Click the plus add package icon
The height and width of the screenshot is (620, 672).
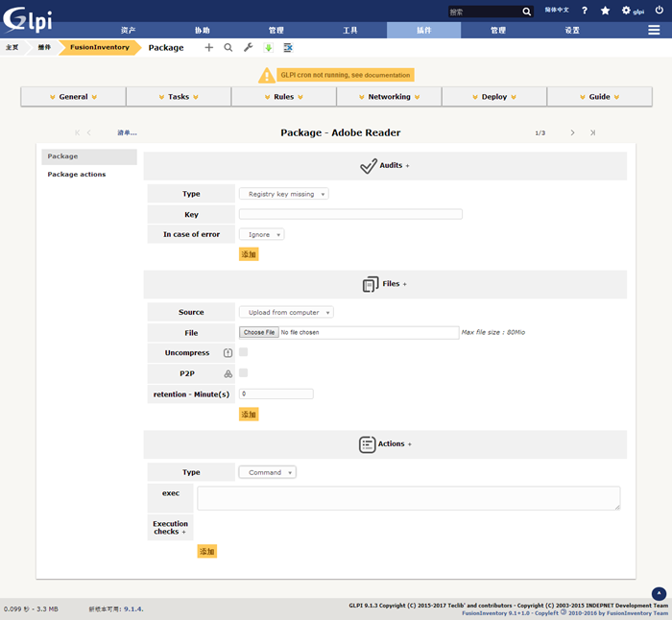[208, 48]
